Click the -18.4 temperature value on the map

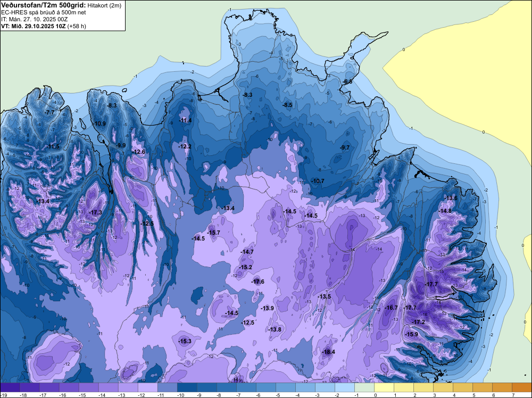[328, 352]
